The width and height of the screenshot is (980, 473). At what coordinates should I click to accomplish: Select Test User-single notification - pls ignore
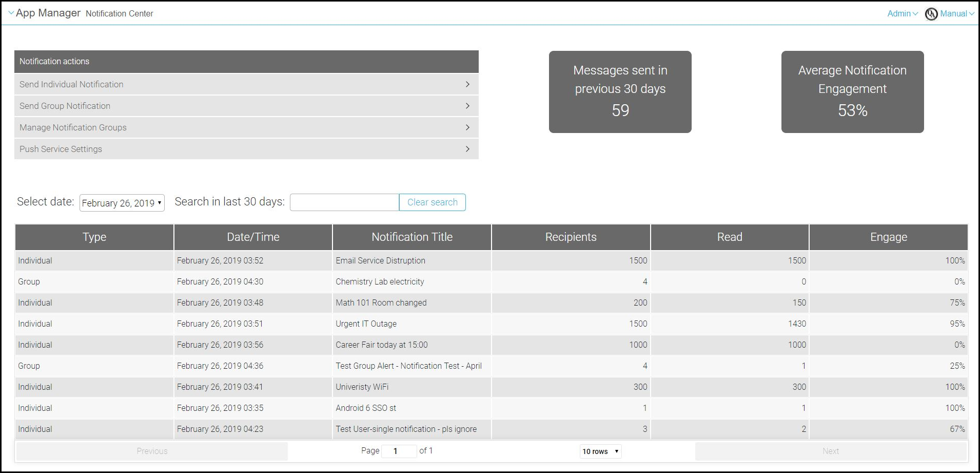[406, 429]
